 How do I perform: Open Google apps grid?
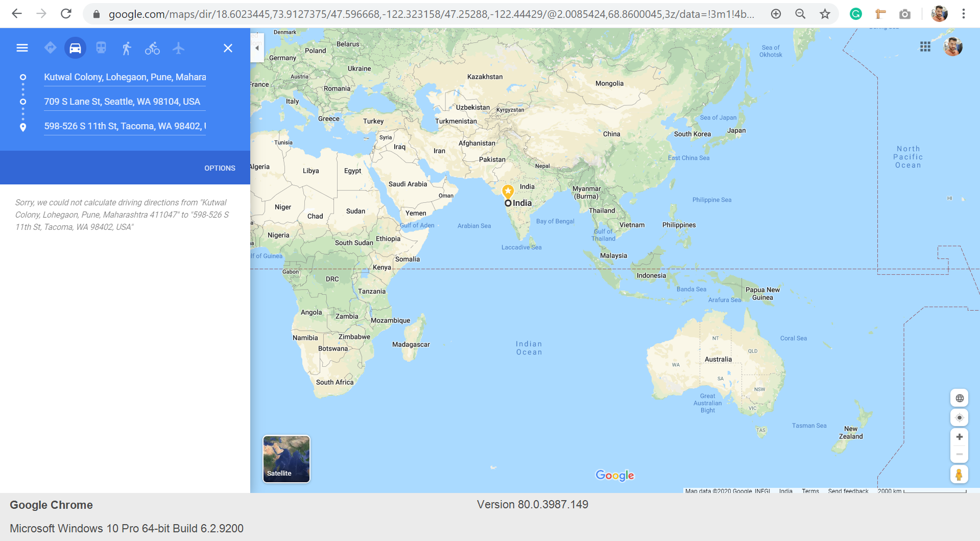925,47
